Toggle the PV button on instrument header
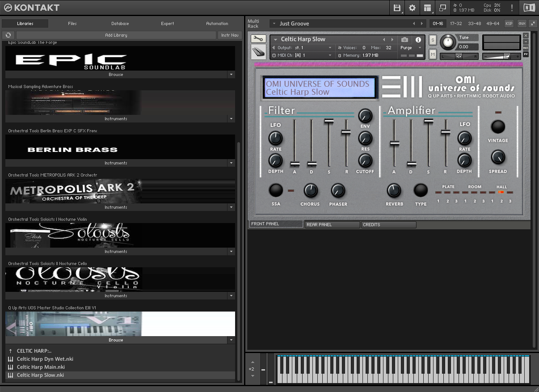The width and height of the screenshot is (539, 392). click(x=526, y=54)
